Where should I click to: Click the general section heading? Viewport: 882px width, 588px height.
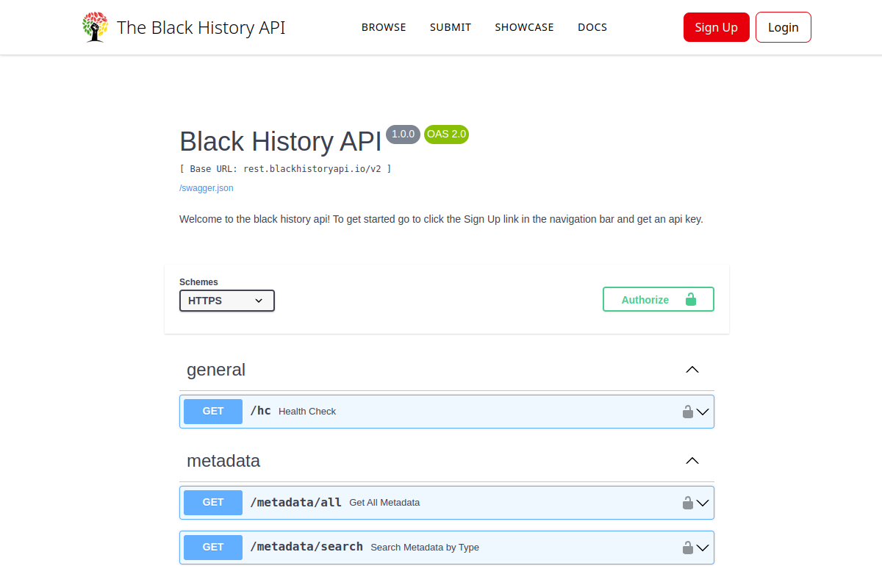(x=216, y=370)
